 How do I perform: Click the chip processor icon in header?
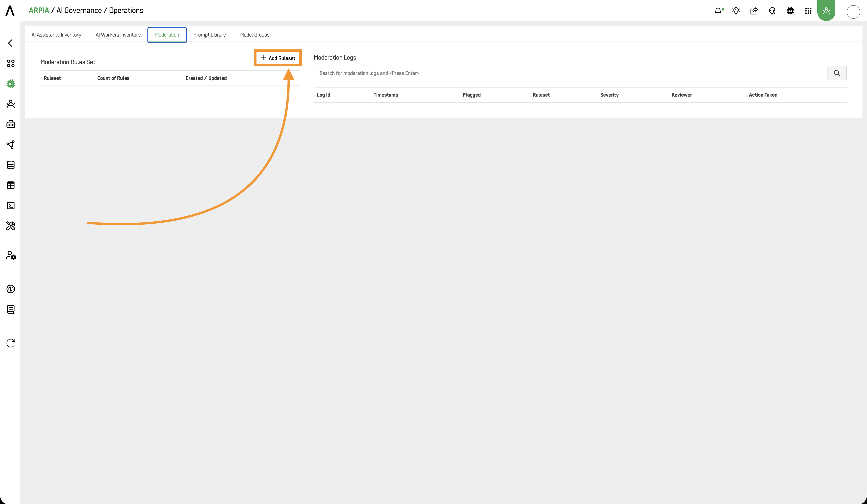(790, 11)
